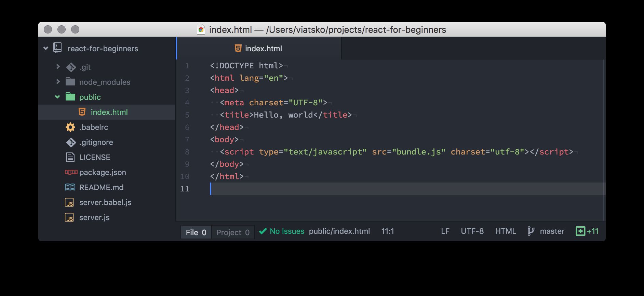Click the public/index.html file path in status bar
The image size is (644, 296).
[339, 231]
